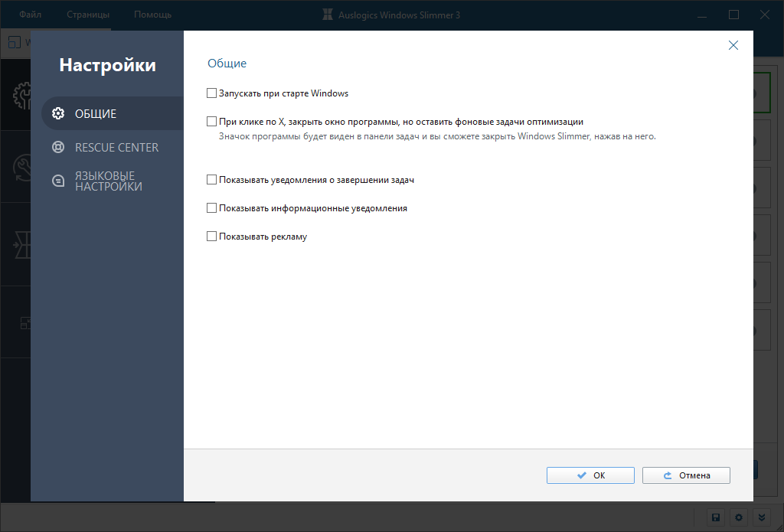
Task: Enable Показывать уведомления о завершении задач
Action: (x=211, y=179)
